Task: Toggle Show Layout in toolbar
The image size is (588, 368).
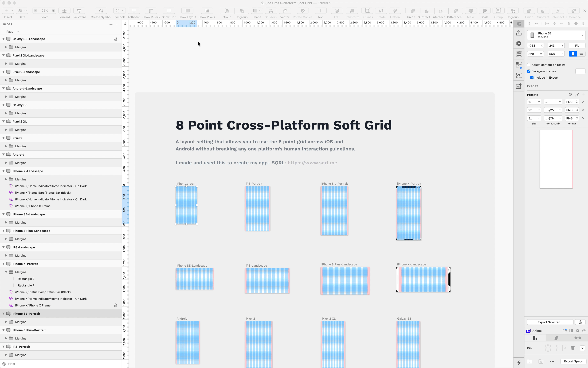Action: click(187, 11)
